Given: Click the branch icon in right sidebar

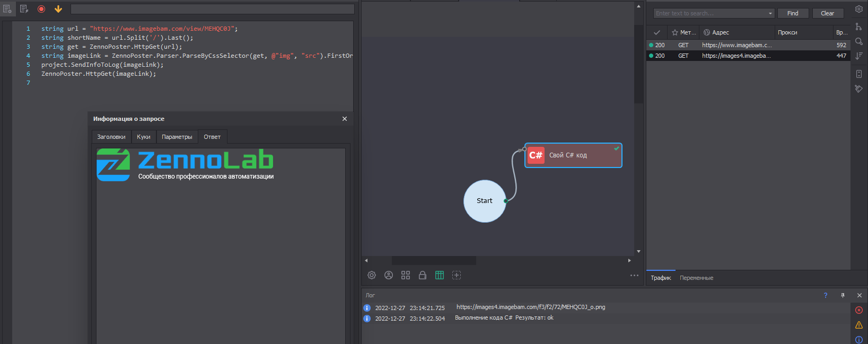Looking at the screenshot, I should (x=859, y=26).
